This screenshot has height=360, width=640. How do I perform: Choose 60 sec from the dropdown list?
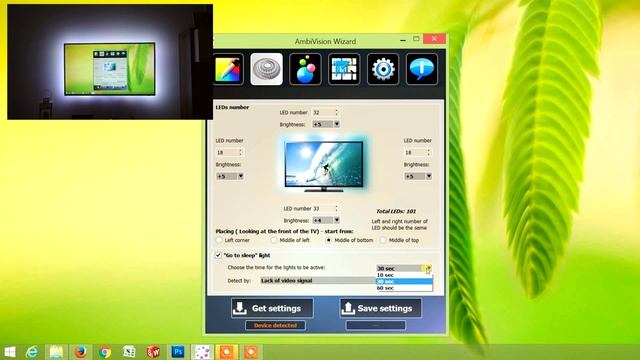coord(404,288)
